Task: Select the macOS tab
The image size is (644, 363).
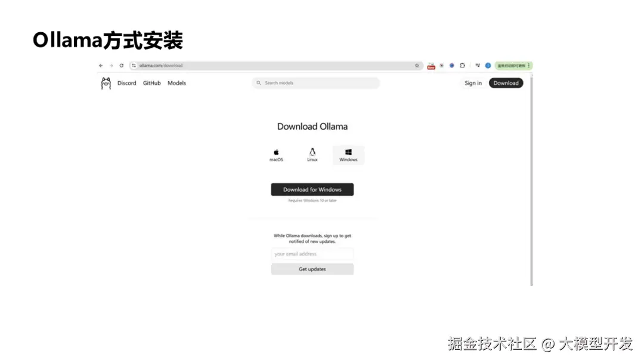Action: click(277, 155)
